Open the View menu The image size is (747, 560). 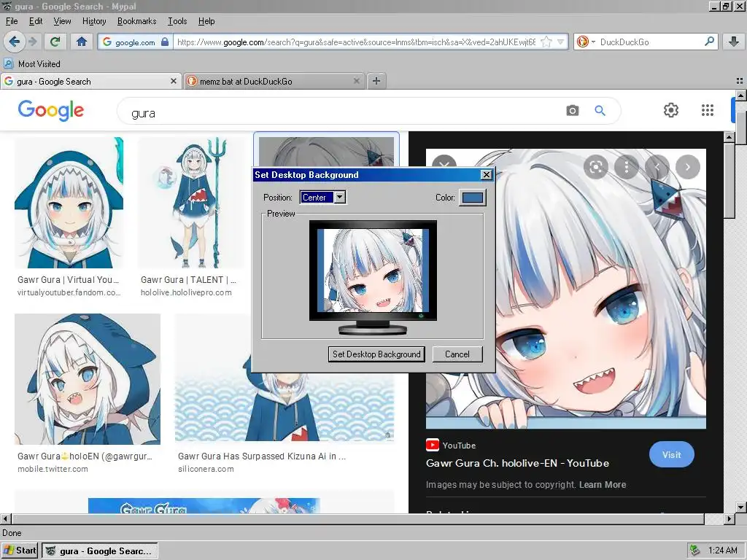pyautogui.click(x=63, y=21)
